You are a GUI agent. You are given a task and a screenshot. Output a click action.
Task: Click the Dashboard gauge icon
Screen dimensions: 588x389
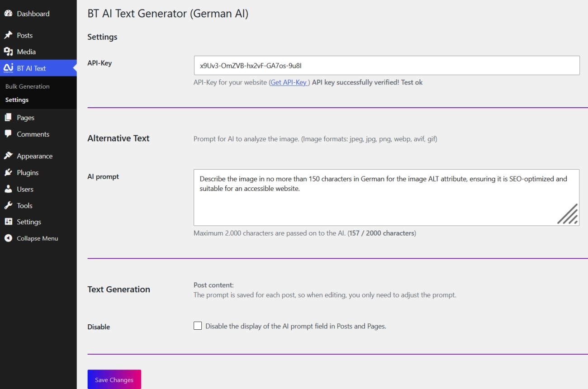coord(8,14)
